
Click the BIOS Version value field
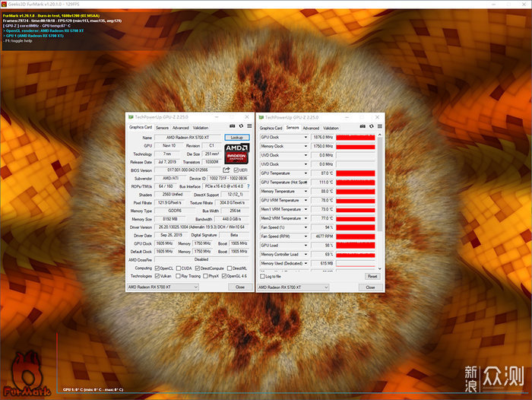188,170
